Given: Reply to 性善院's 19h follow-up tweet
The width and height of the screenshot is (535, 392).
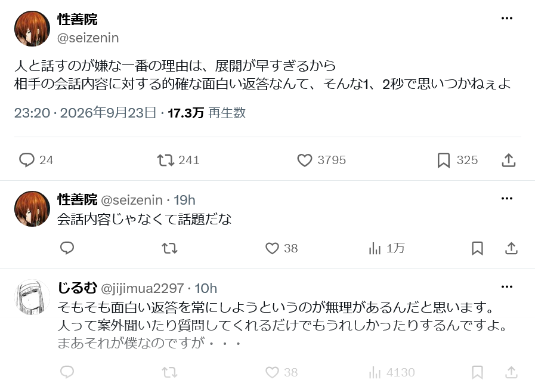Looking at the screenshot, I should pos(67,248).
